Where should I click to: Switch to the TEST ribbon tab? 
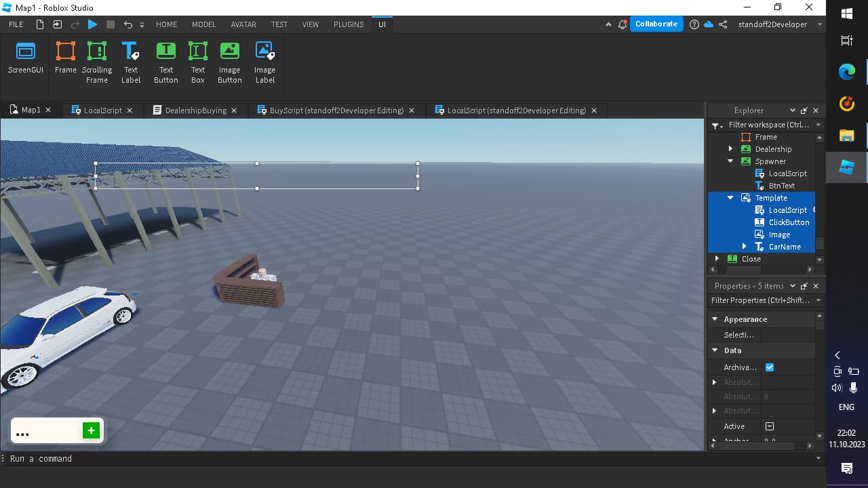tap(279, 24)
